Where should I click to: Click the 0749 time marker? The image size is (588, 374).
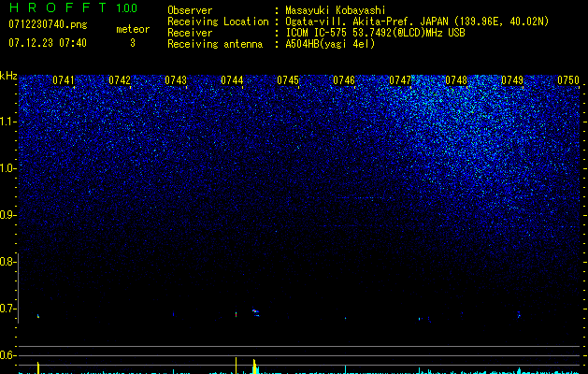tap(512, 80)
